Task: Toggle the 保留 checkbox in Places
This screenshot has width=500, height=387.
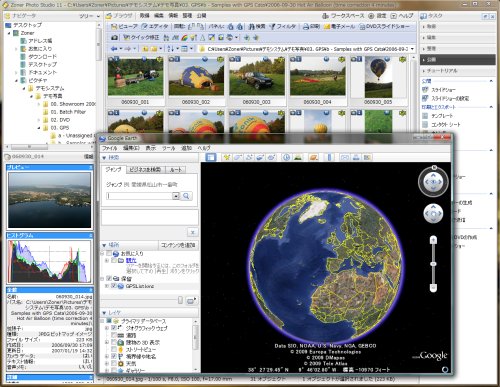Action: tap(109, 278)
